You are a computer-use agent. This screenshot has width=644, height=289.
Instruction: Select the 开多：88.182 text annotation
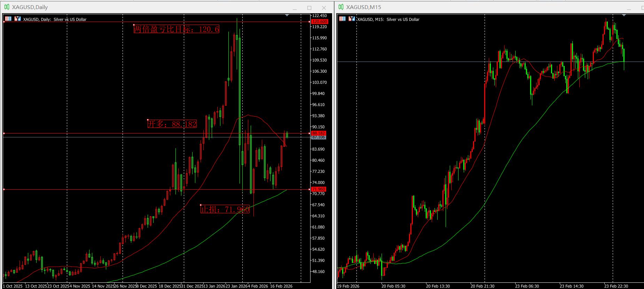click(172, 124)
